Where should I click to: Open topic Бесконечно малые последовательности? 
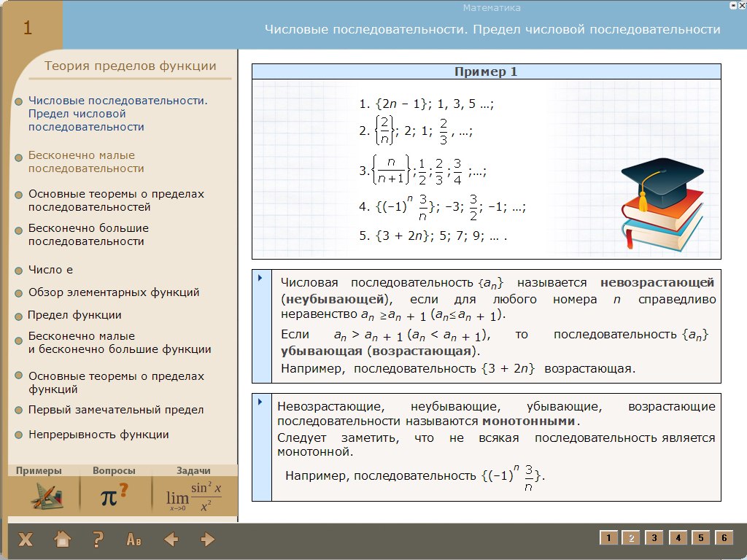click(82, 162)
